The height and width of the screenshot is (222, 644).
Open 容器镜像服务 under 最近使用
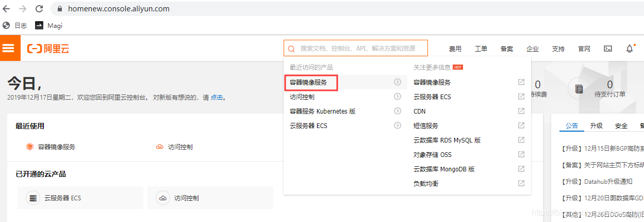tap(57, 147)
